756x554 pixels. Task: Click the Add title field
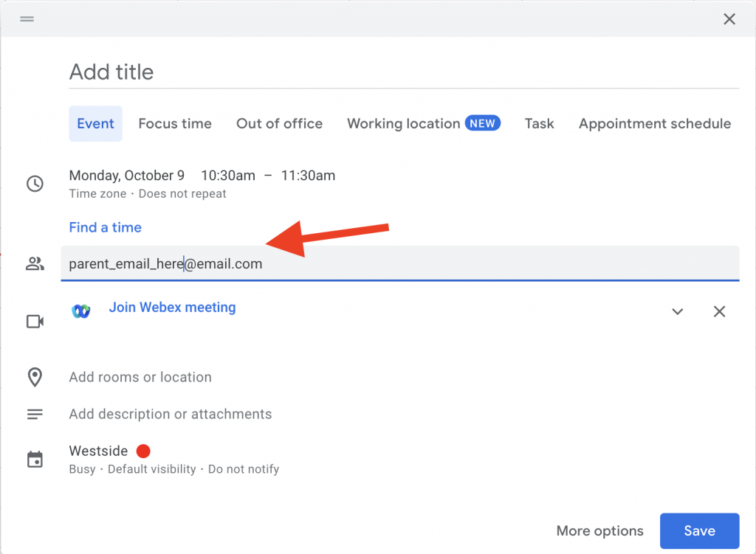click(x=404, y=72)
